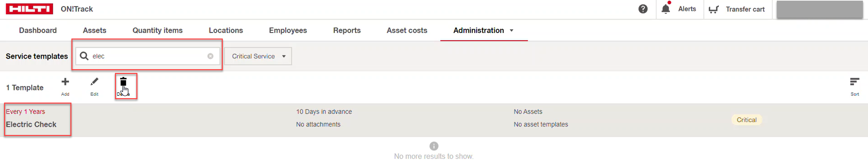Select the Electric Check template row

point(434,120)
